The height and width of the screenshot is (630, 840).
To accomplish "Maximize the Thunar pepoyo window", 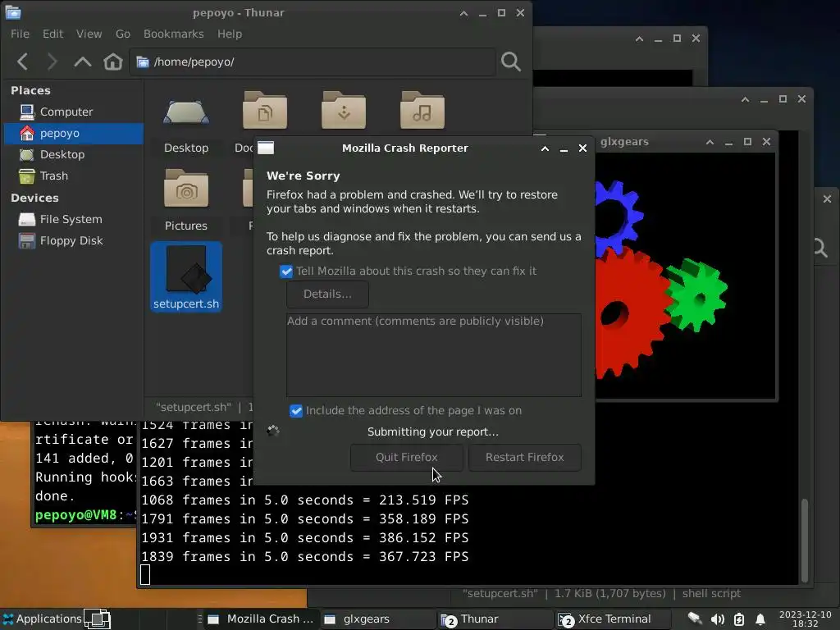I will (501, 13).
